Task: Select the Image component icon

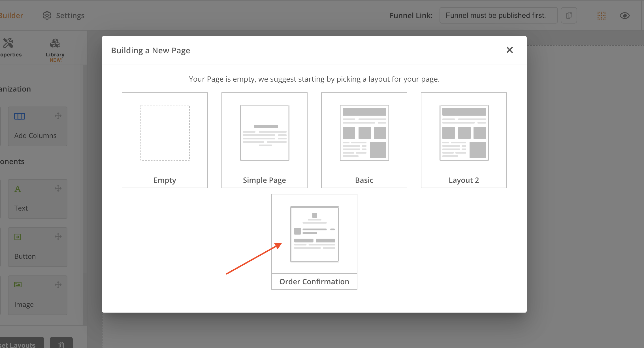Action: tap(18, 285)
